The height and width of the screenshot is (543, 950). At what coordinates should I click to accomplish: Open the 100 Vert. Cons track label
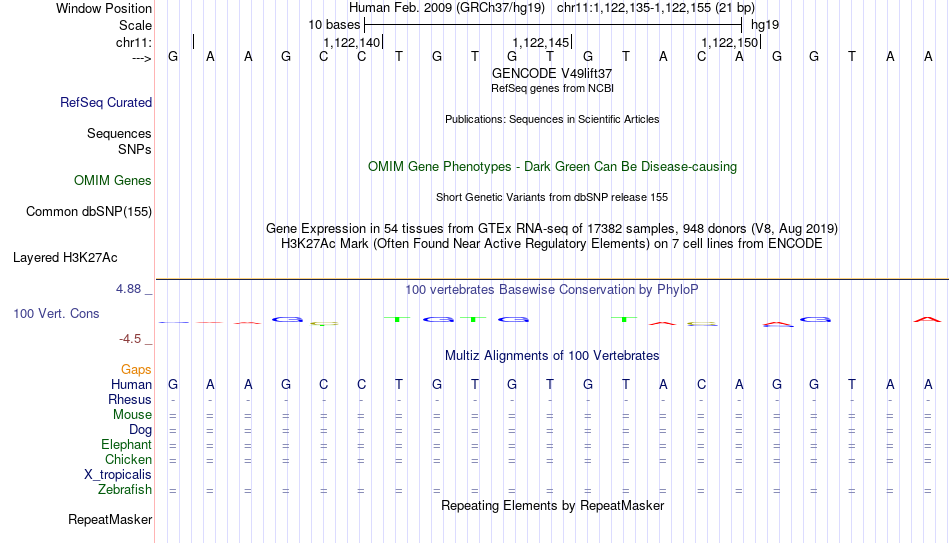(56, 313)
